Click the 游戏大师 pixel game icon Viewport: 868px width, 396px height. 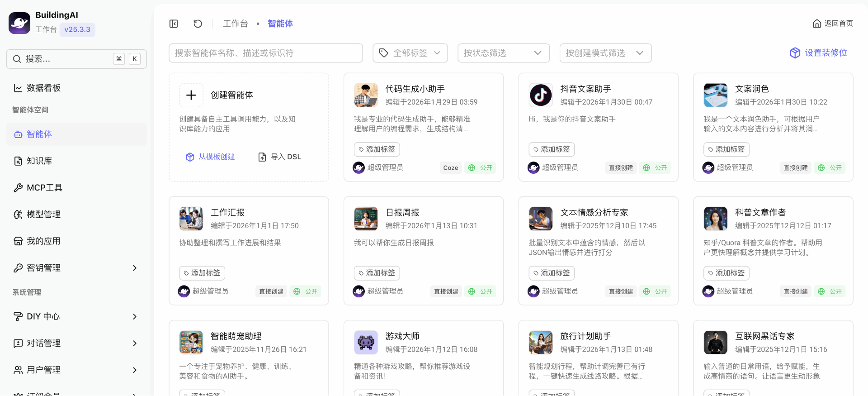coord(366,343)
